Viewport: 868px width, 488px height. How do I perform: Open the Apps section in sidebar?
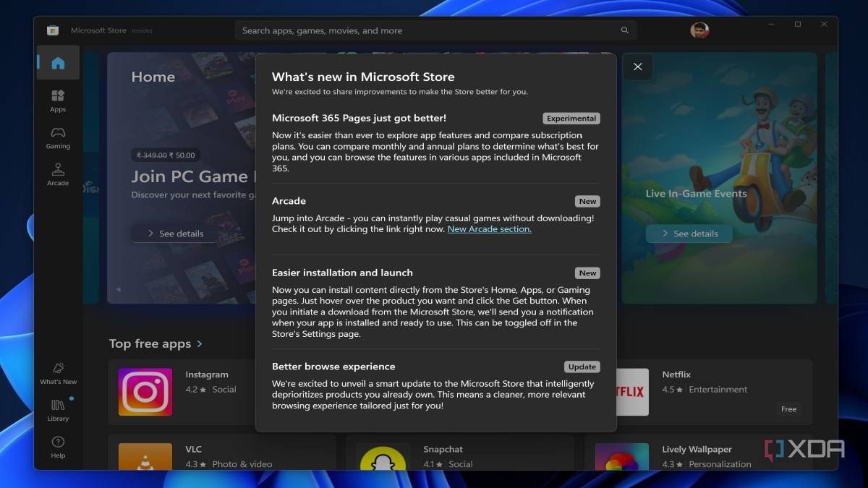[58, 101]
